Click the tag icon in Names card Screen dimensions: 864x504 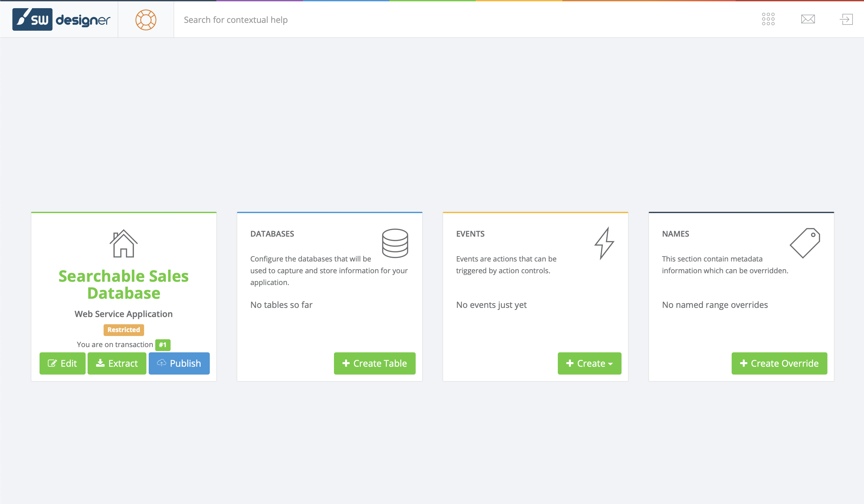(805, 243)
